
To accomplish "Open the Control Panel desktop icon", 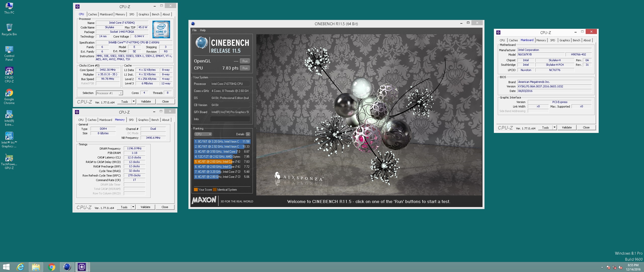I will tap(9, 53).
